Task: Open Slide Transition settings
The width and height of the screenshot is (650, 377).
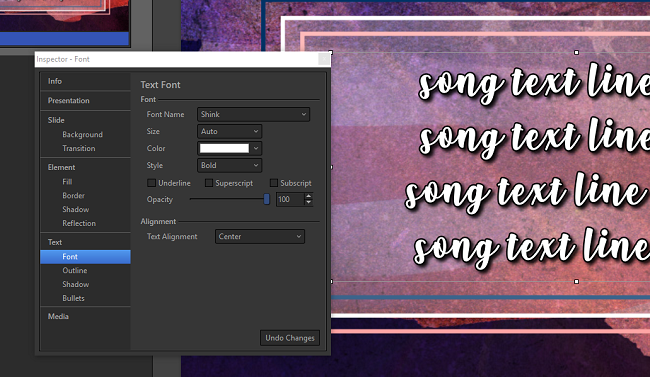Action: tap(79, 148)
